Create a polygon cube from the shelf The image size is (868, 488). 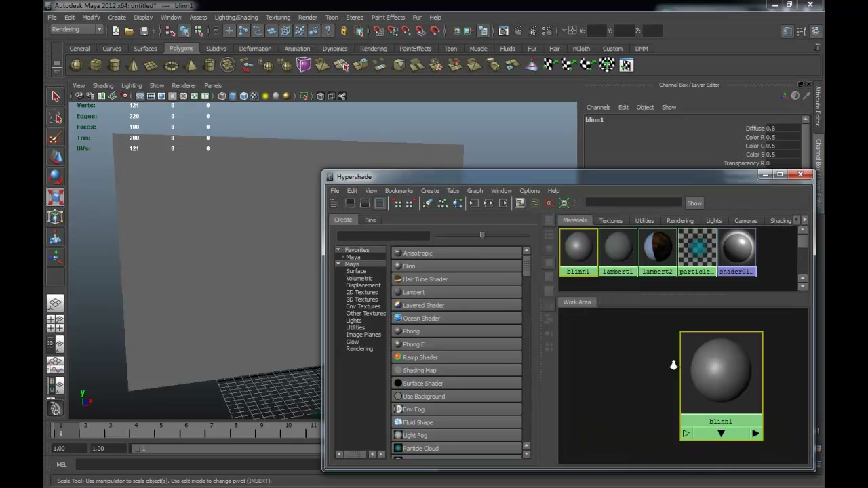pyautogui.click(x=96, y=65)
